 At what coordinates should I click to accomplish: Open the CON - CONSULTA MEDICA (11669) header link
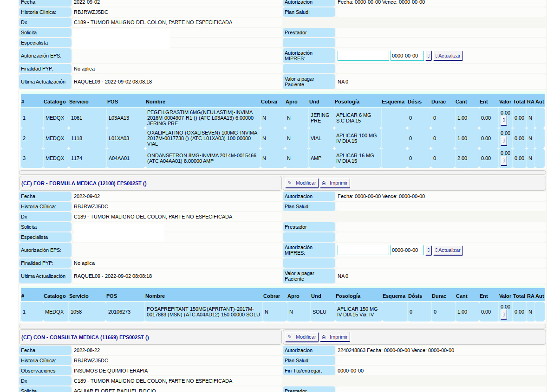(x=85, y=337)
